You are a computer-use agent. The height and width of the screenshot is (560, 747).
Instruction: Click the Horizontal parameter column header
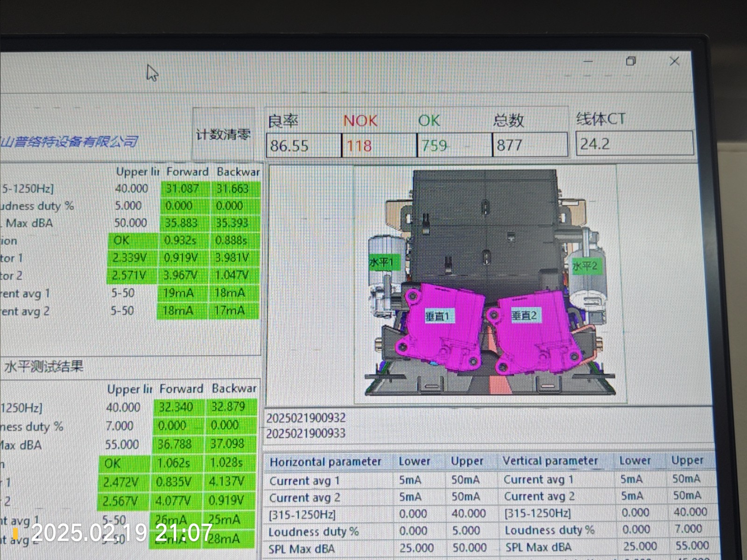click(x=325, y=462)
